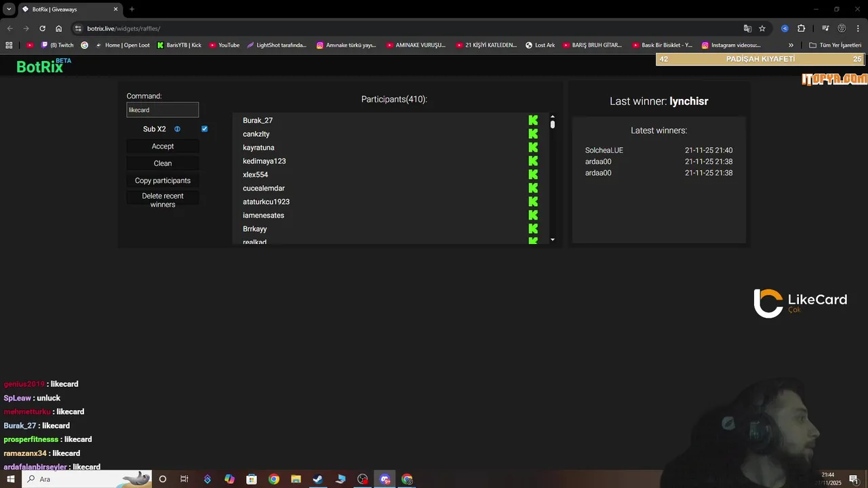Open the Instagram videosu bookmark

(732, 45)
